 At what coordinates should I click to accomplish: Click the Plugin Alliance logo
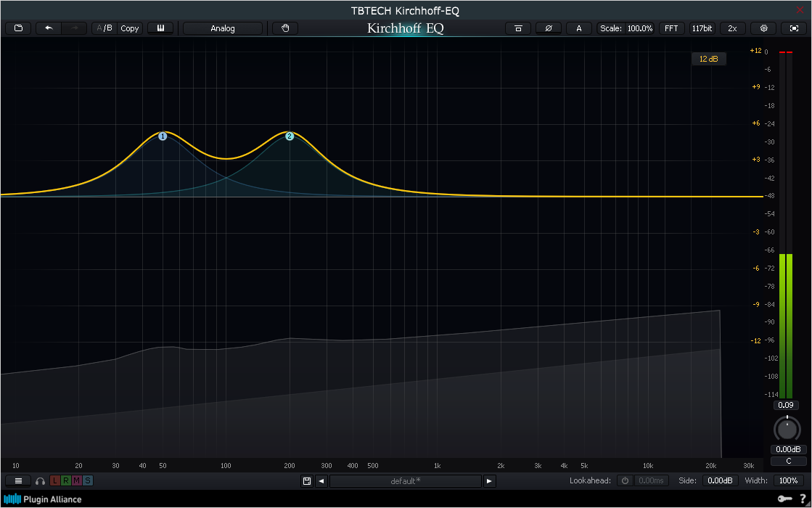tap(43, 499)
